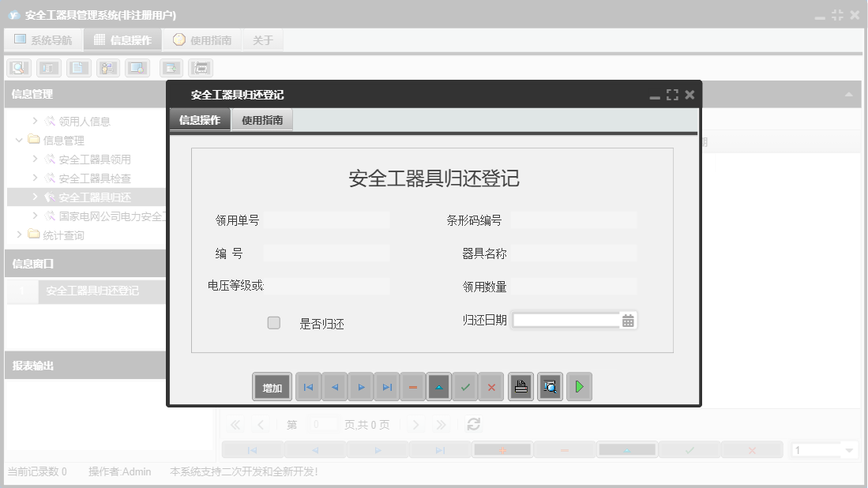
Task: Click the 增加 button to add a record
Action: 272,386
